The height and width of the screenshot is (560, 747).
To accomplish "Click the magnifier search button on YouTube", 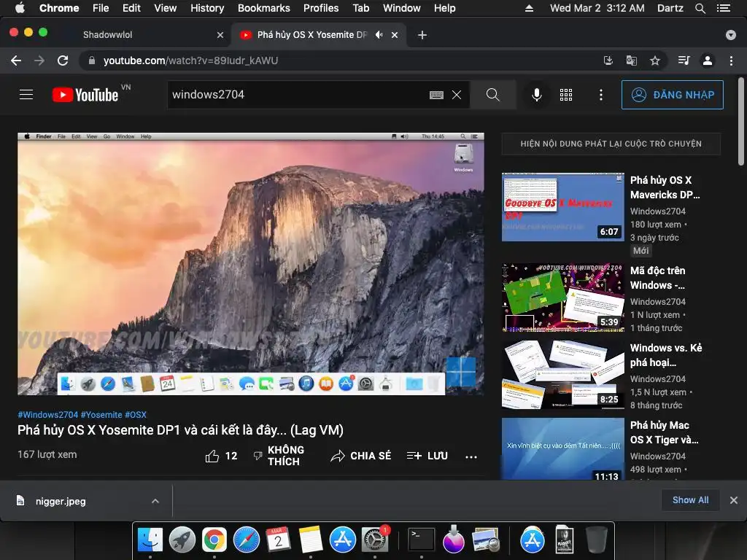I will tap(492, 95).
